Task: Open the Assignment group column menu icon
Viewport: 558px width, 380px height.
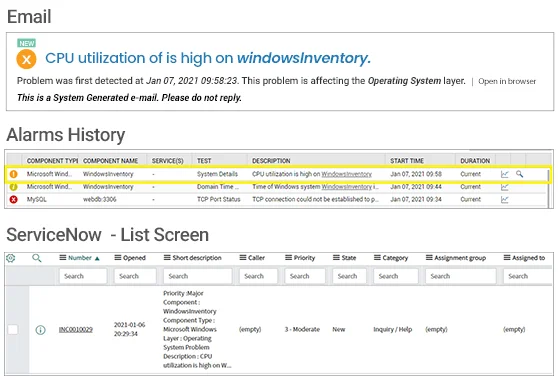Action: point(430,258)
